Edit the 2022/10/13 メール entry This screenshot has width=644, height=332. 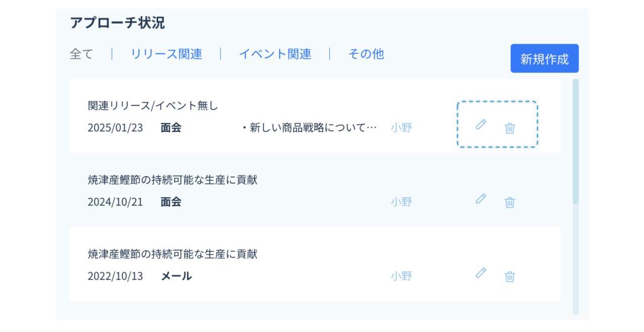(481, 273)
